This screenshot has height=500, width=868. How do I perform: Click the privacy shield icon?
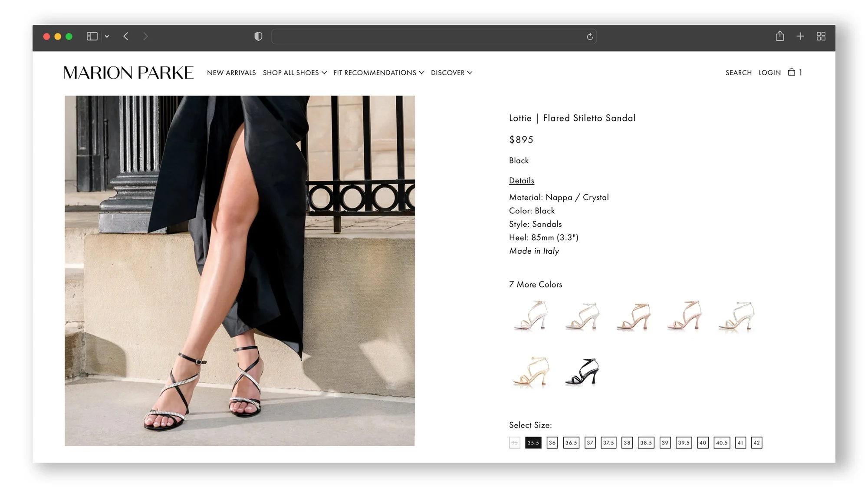(x=258, y=36)
